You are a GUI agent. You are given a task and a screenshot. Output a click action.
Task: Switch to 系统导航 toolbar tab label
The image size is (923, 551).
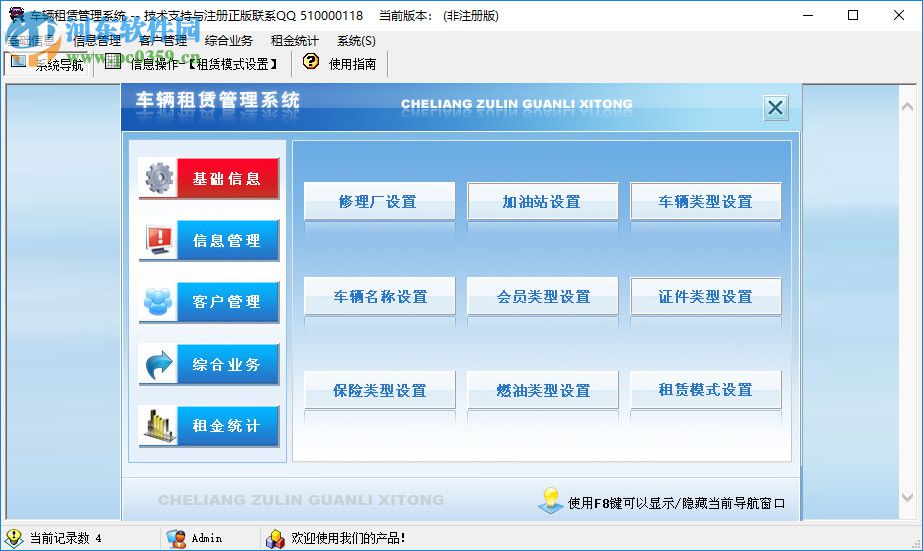coord(59,64)
